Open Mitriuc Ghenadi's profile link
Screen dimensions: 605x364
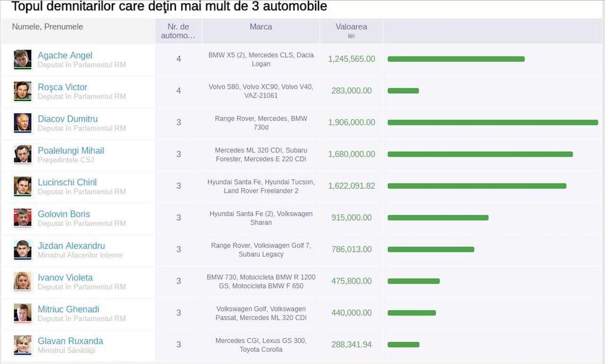(69, 309)
